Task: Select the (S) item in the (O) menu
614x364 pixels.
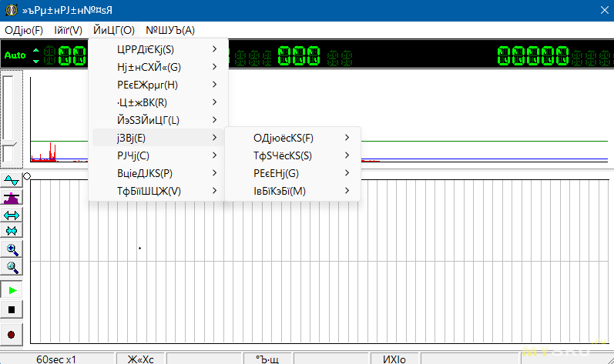Action: pyautogui.click(x=158, y=49)
